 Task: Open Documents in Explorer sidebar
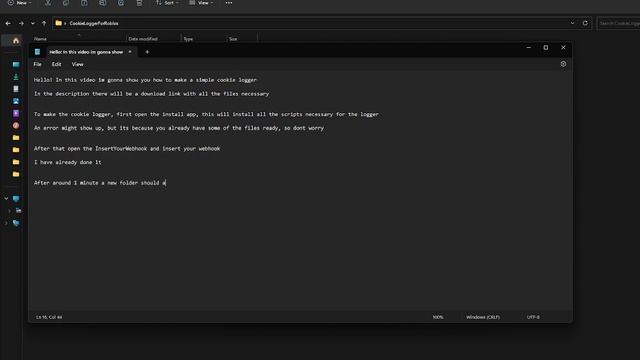pos(16,89)
